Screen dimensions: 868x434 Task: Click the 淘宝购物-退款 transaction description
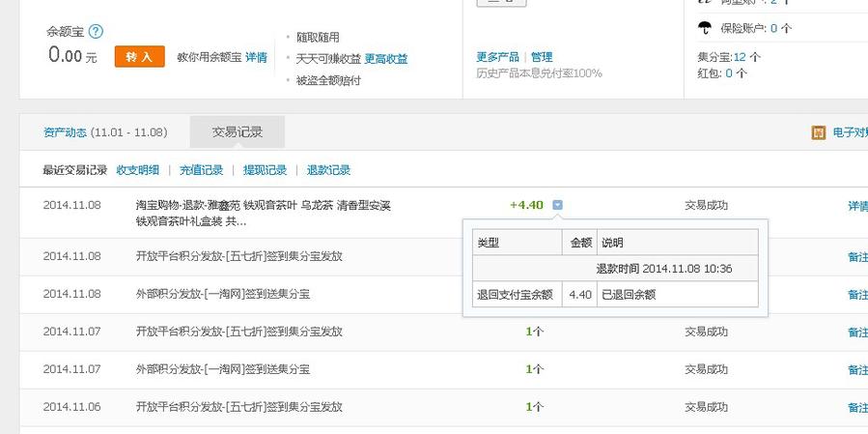pos(264,214)
